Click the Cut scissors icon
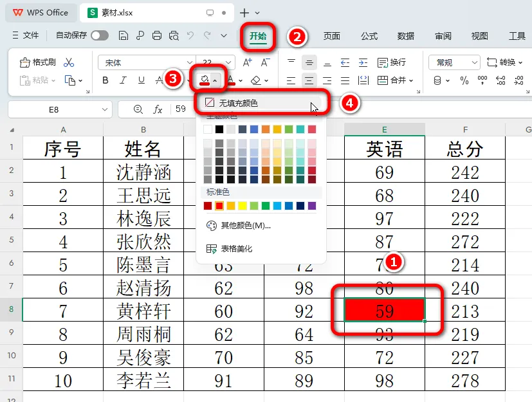532x402 pixels. (x=69, y=62)
